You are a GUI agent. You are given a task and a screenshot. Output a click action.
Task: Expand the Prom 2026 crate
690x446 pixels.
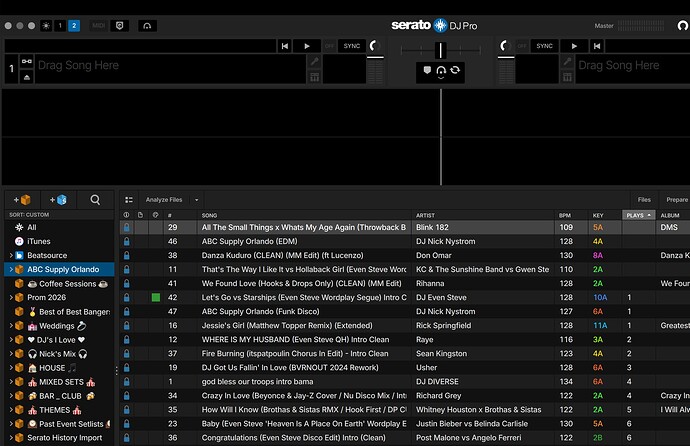click(11, 298)
